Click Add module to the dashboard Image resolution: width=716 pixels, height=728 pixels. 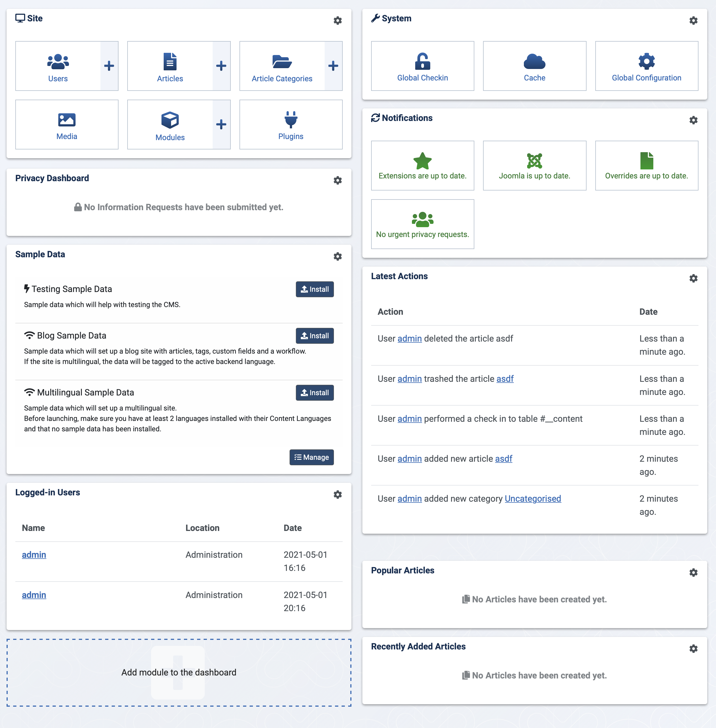click(x=179, y=673)
